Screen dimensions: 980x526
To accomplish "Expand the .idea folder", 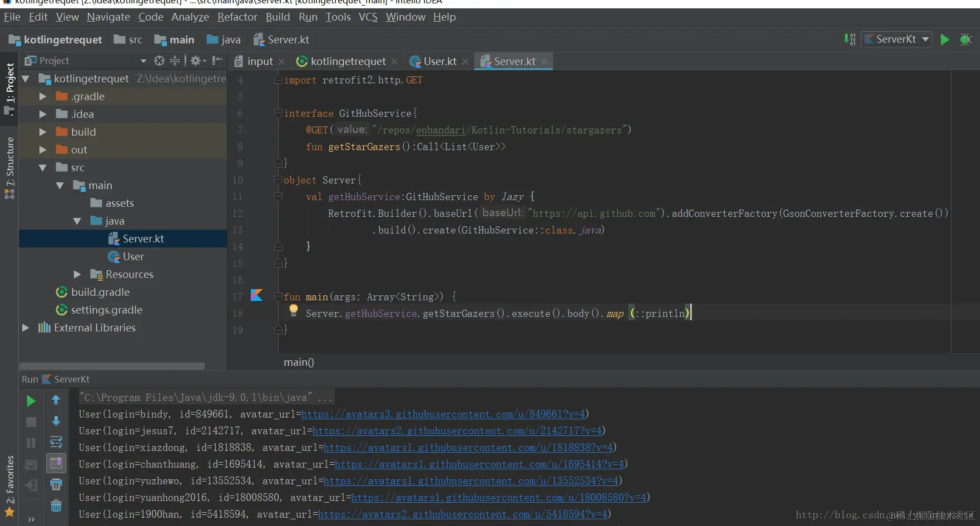I will point(43,115).
